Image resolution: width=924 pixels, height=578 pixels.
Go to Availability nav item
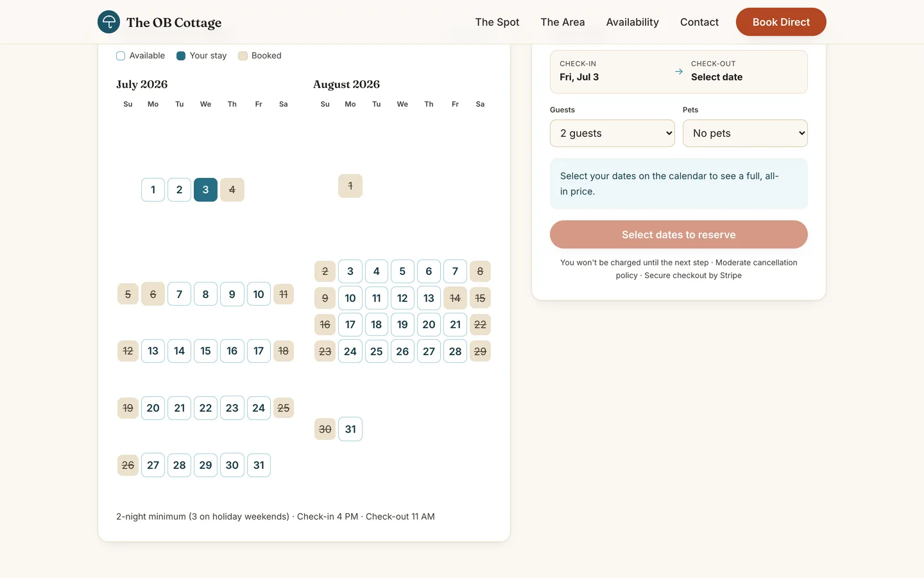click(x=633, y=22)
